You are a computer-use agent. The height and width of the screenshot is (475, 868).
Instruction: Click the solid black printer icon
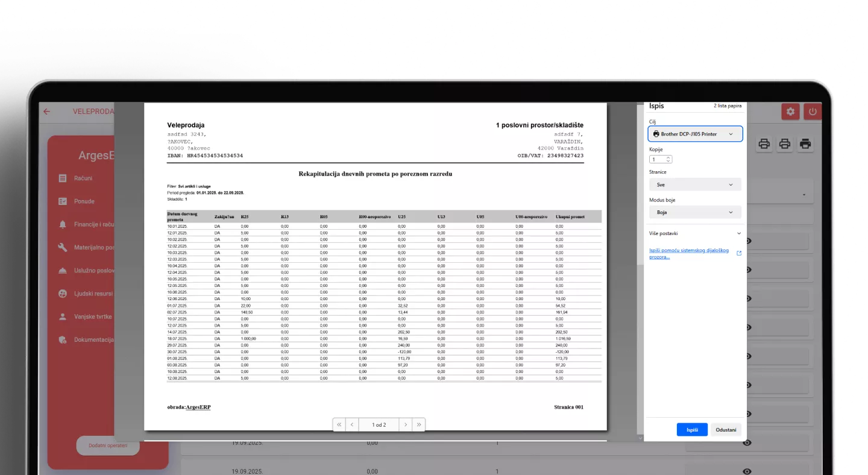point(805,143)
